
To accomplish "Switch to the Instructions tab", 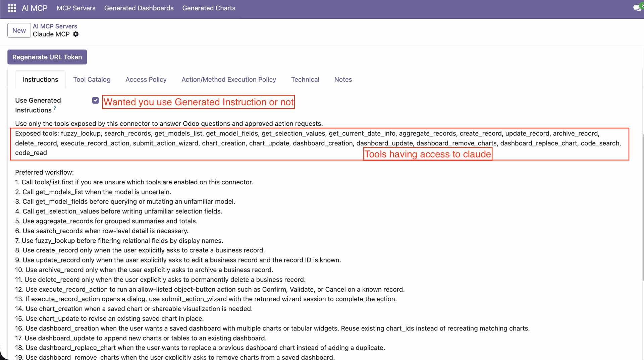I will coord(41,79).
